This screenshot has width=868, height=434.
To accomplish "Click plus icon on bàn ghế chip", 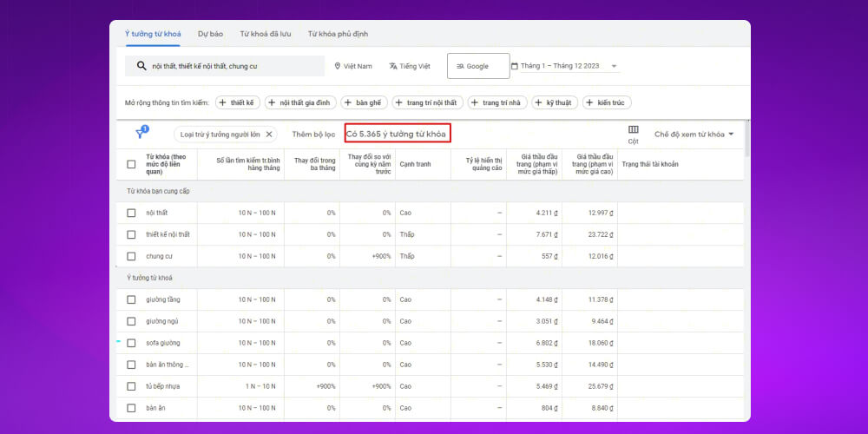I will click(348, 102).
